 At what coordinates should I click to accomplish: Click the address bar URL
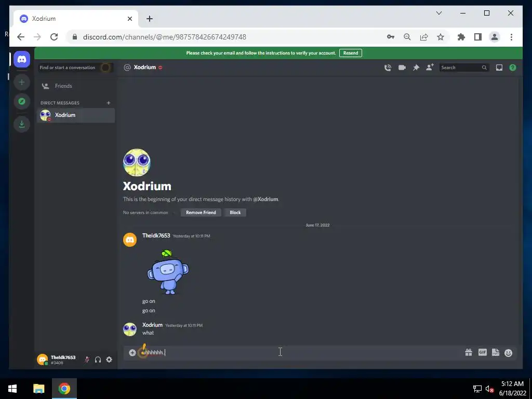point(165,37)
